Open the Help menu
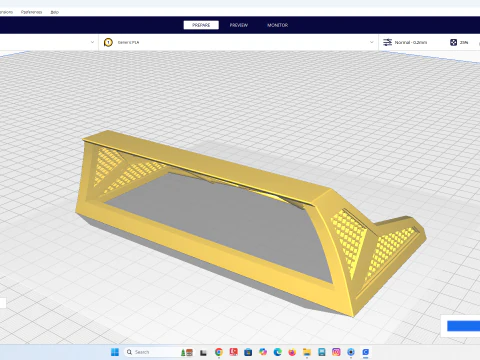The image size is (480, 360). pos(55,12)
